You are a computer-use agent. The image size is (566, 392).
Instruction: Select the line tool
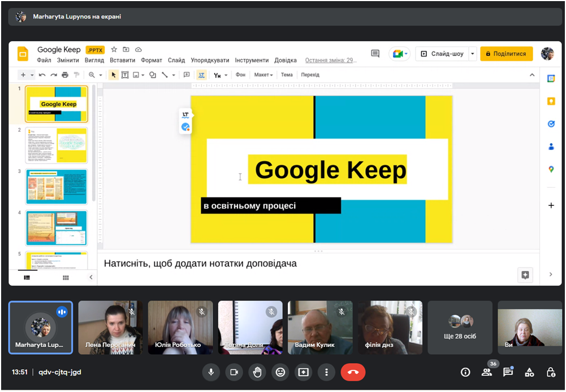tap(165, 75)
